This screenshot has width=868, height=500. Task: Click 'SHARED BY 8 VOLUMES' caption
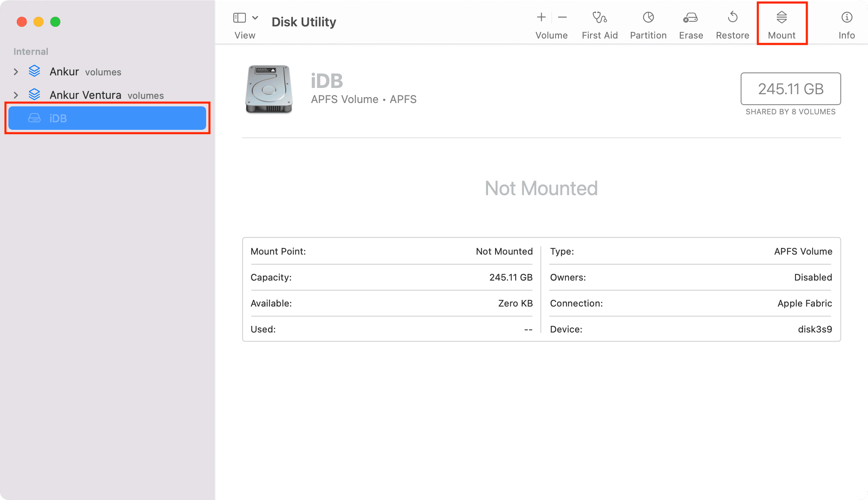790,112
